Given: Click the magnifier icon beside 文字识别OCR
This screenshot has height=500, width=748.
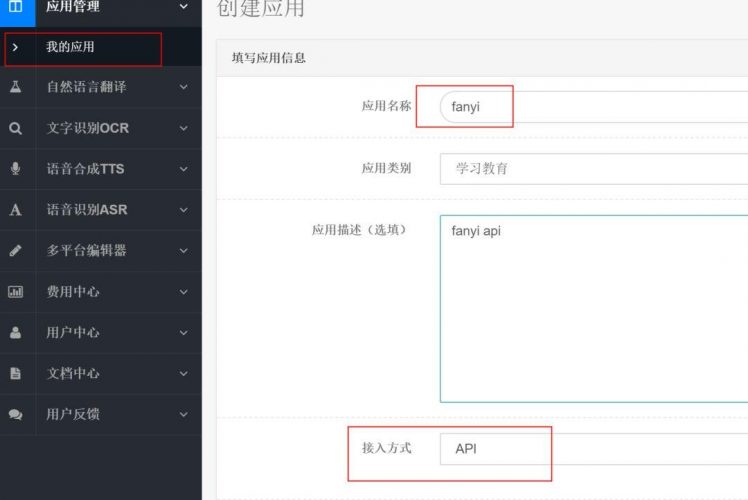Looking at the screenshot, I should [16, 128].
